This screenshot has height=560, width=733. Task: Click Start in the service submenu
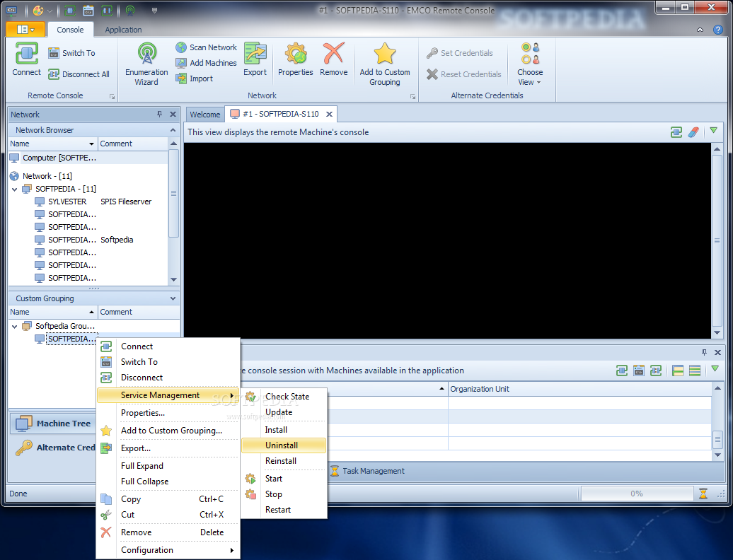(284, 478)
